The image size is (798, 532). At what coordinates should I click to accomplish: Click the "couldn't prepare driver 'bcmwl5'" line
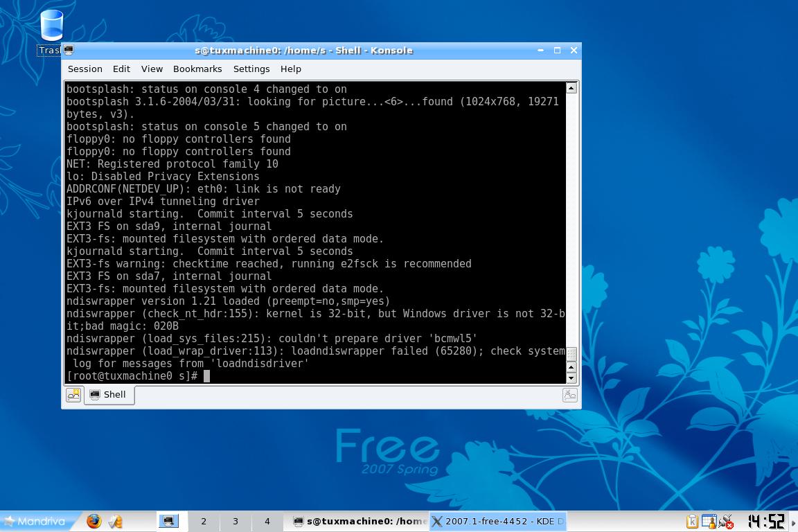(x=272, y=339)
